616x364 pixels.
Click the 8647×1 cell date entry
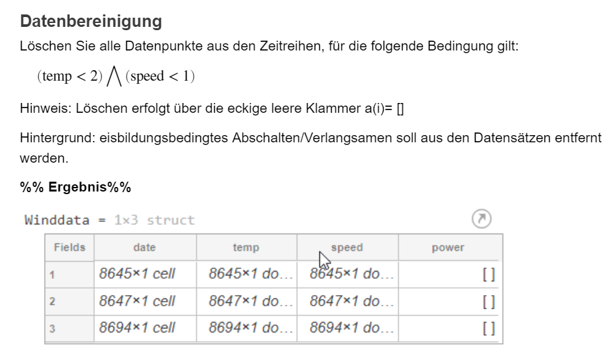(137, 302)
